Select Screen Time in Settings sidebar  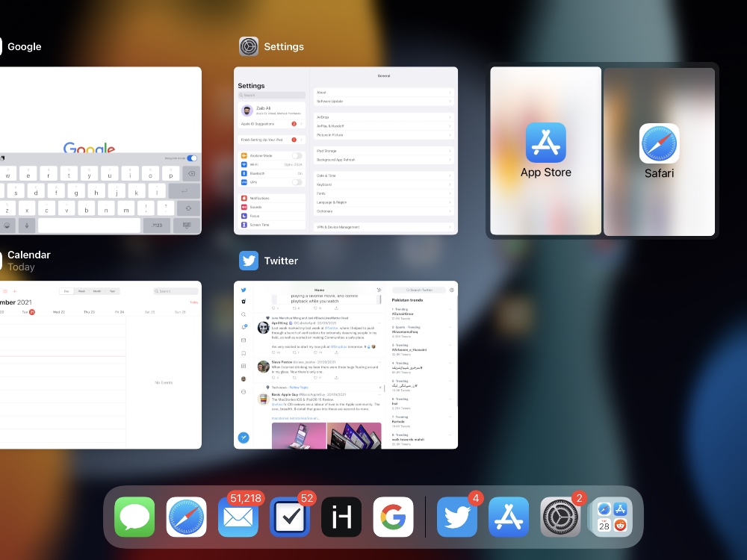(x=272, y=225)
